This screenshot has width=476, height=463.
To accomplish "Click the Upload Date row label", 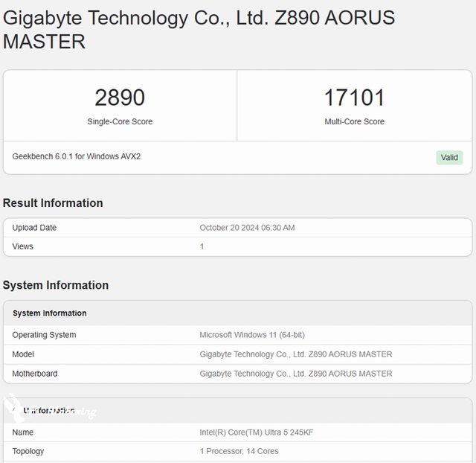I will (34, 228).
